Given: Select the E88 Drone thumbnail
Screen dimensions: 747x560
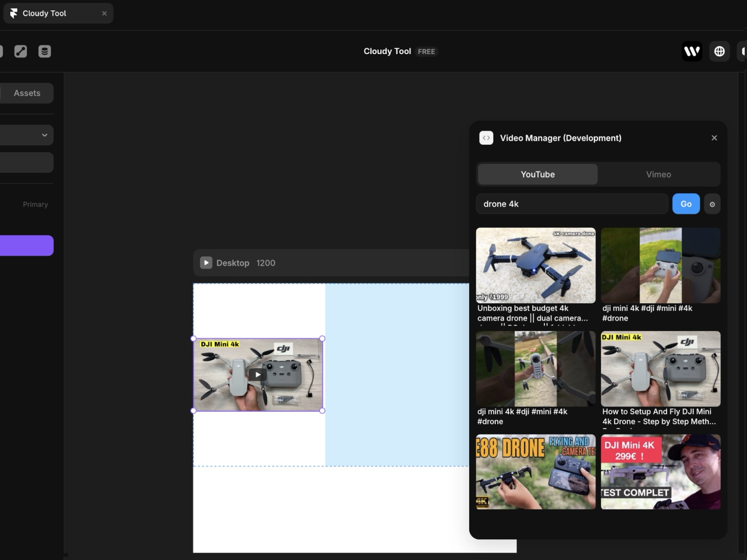Looking at the screenshot, I should pos(536,472).
